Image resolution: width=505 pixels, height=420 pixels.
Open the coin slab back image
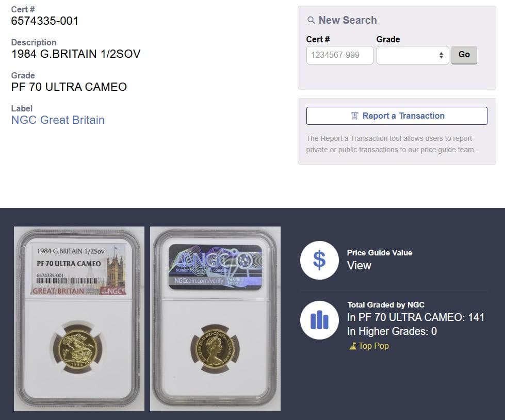(215, 319)
